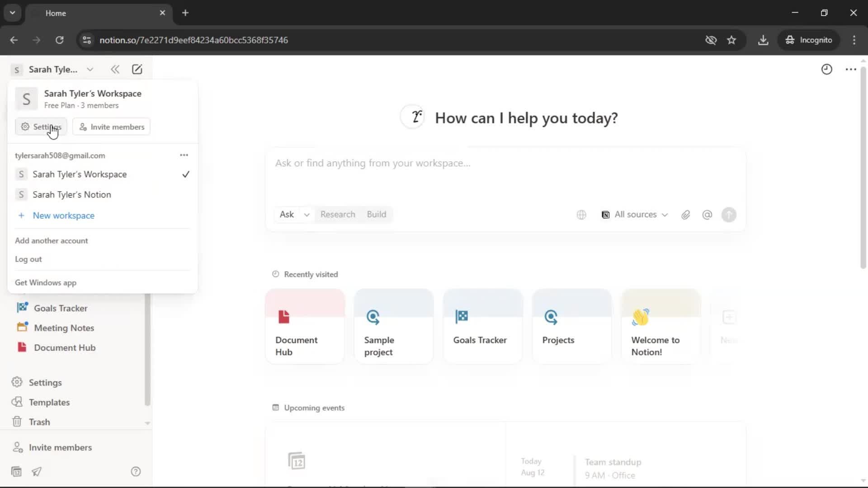This screenshot has height=488, width=868.
Task: Expand the All sources dropdown
Action: pyautogui.click(x=634, y=215)
